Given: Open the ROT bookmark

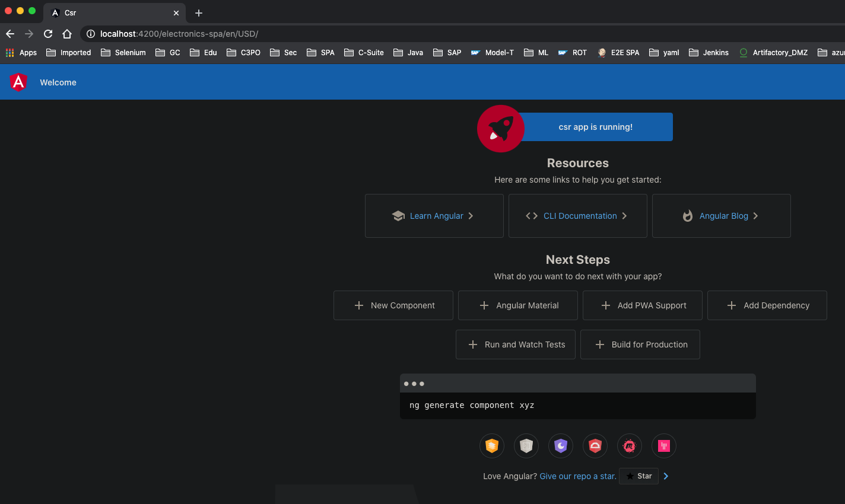Looking at the screenshot, I should (572, 53).
